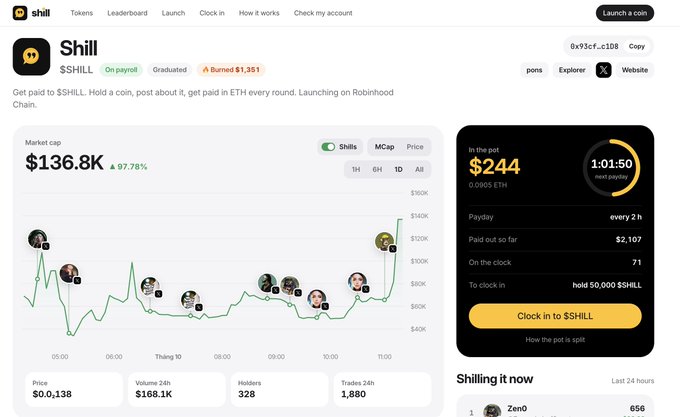
Task: Click the countdown timer ring for next payday
Action: pyautogui.click(x=611, y=168)
